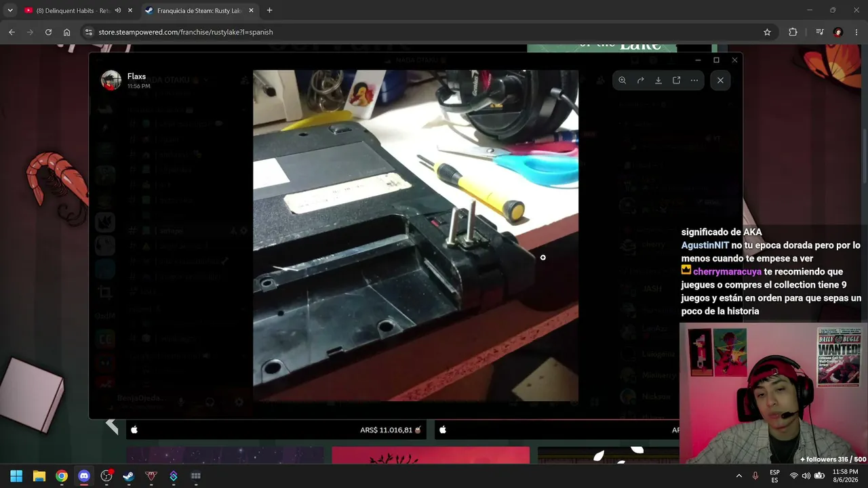Click the ARS$ 11.016,81 price on Steam

[387, 430]
